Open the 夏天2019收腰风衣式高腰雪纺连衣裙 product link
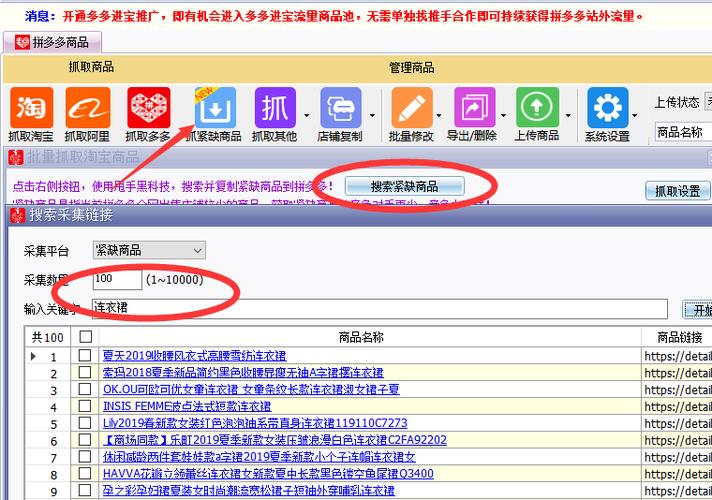 (194, 356)
